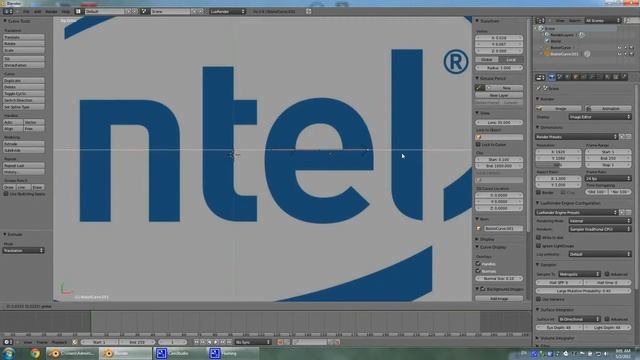Viewport: 640px width, 360px height.
Task: Click the Toggle Cyclic button
Action: coord(24,93)
